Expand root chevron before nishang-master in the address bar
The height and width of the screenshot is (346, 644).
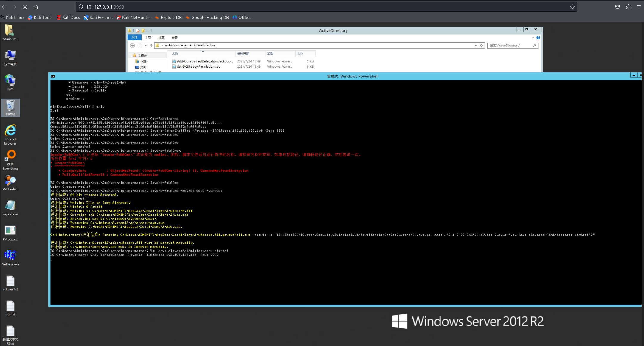pos(162,45)
